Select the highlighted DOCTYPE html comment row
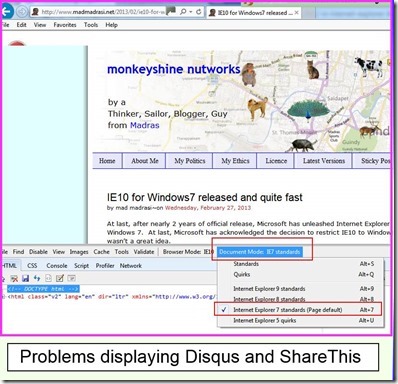 coord(43,289)
